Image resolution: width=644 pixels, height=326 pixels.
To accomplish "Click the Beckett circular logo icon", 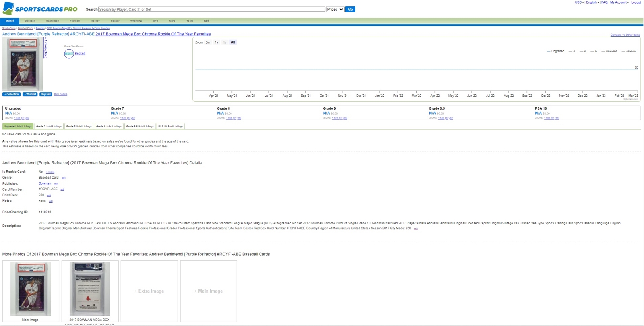I will 69,54.
